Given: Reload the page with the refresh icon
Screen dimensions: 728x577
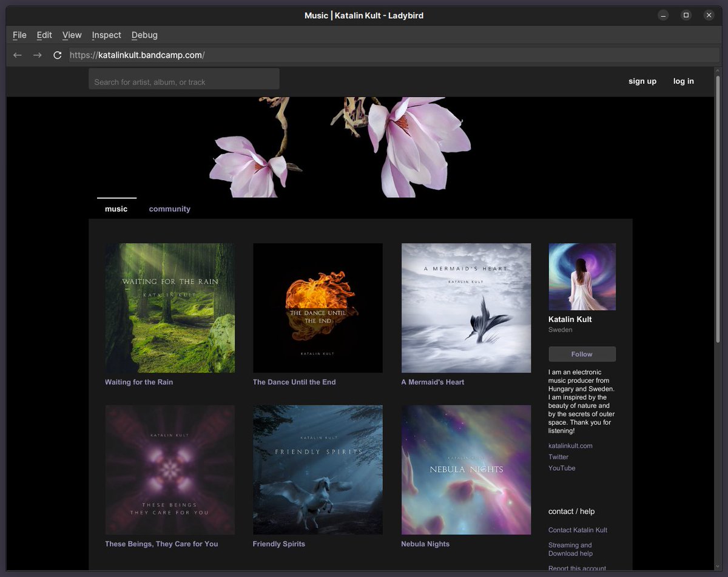Looking at the screenshot, I should tap(58, 55).
